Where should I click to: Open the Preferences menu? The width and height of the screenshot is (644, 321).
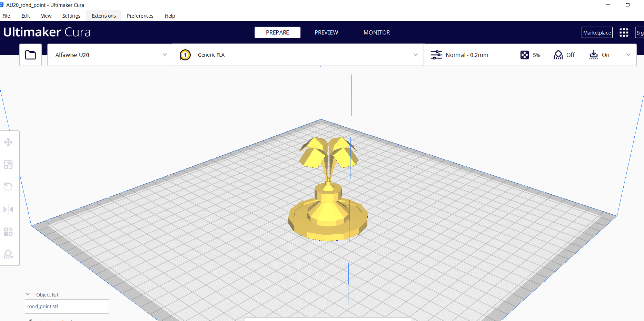tap(140, 16)
